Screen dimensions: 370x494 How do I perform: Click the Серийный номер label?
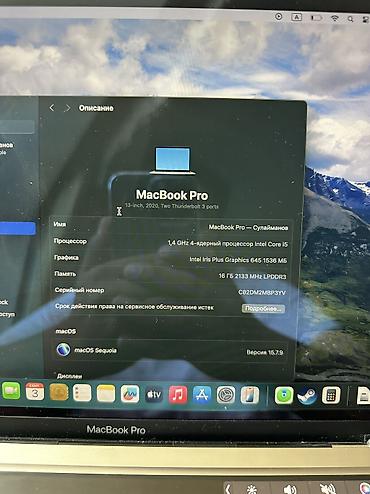(x=79, y=290)
